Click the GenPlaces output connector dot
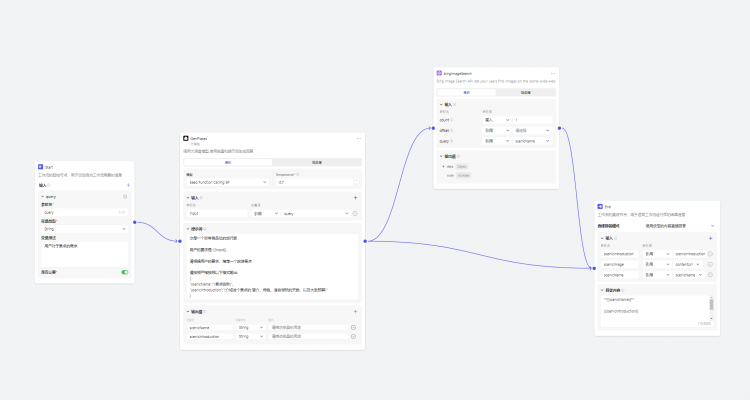 (365, 241)
